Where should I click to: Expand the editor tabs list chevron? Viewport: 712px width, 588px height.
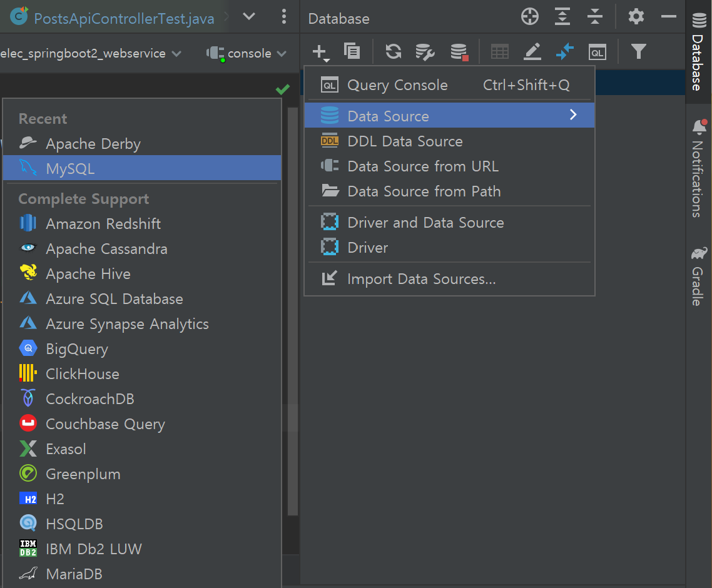pyautogui.click(x=249, y=17)
